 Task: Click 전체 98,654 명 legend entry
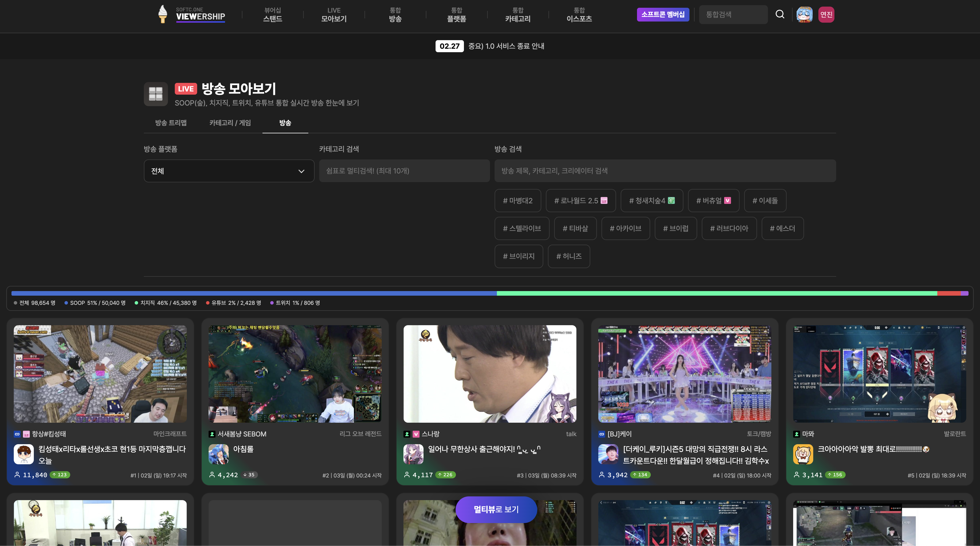(35, 303)
